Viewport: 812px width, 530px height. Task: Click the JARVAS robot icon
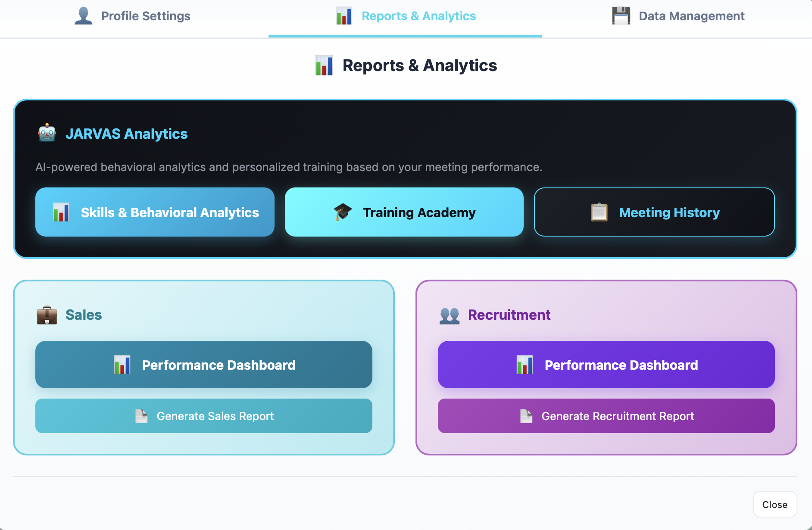pos(47,133)
